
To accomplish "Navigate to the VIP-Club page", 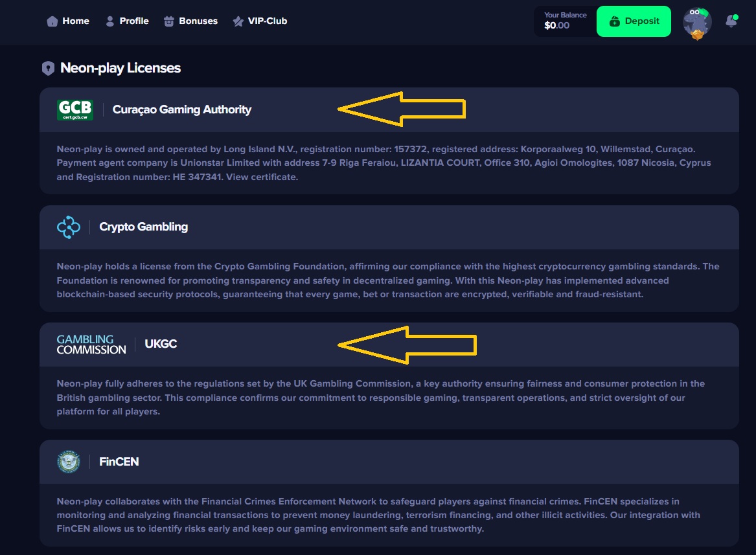I will click(x=267, y=21).
